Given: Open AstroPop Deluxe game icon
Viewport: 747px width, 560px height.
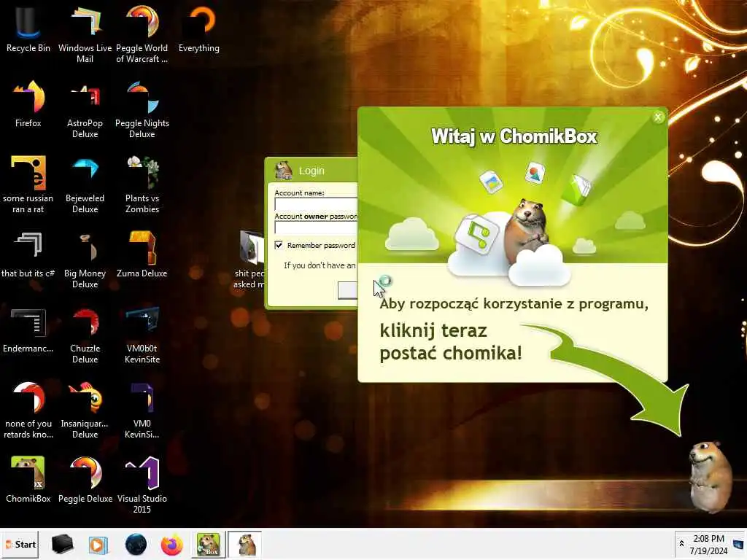Looking at the screenshot, I should tap(85, 109).
